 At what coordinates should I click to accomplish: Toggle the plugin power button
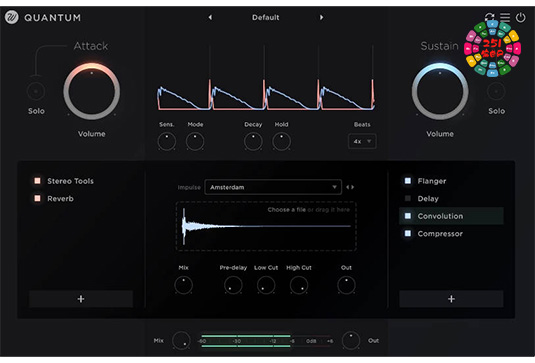point(520,17)
